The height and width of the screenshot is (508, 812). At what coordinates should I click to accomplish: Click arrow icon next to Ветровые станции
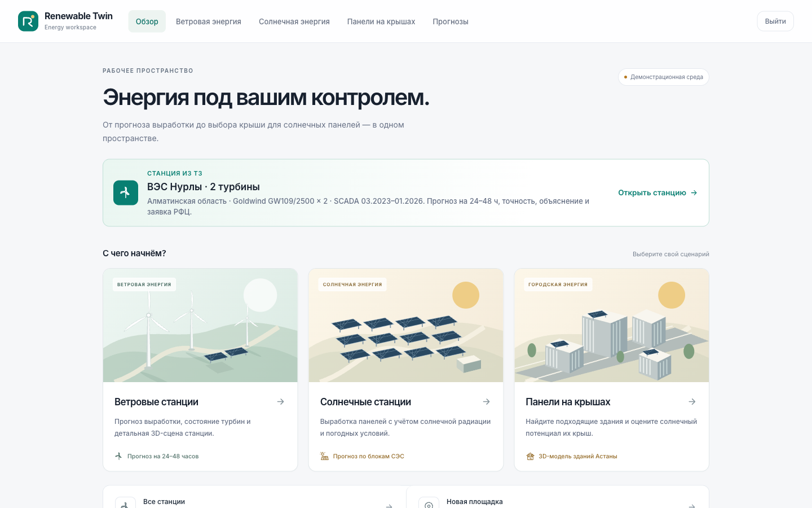tap(280, 402)
